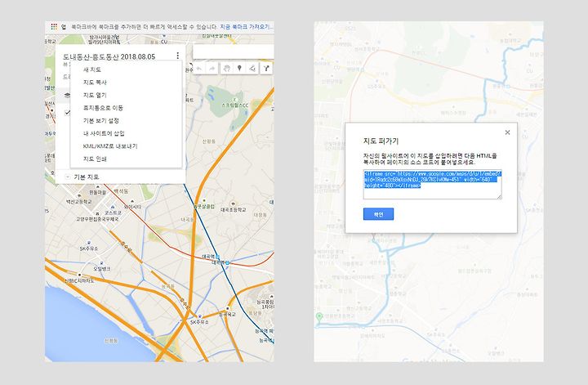588x385 pixels.
Task: Click the green start marker on the right map
Action: point(319,317)
